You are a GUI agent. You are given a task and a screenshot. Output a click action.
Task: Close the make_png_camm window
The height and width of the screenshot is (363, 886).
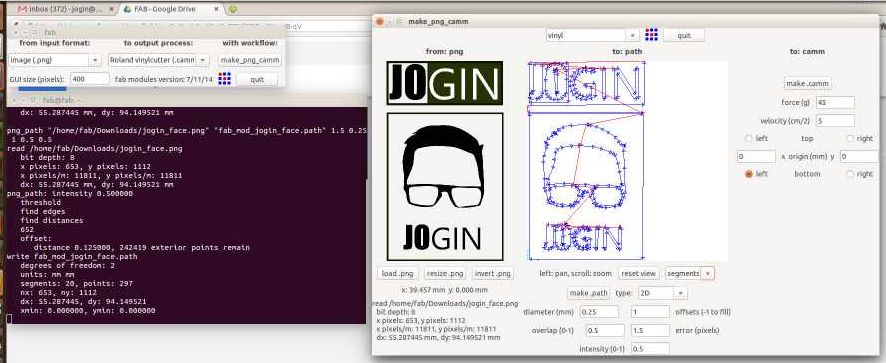point(380,21)
